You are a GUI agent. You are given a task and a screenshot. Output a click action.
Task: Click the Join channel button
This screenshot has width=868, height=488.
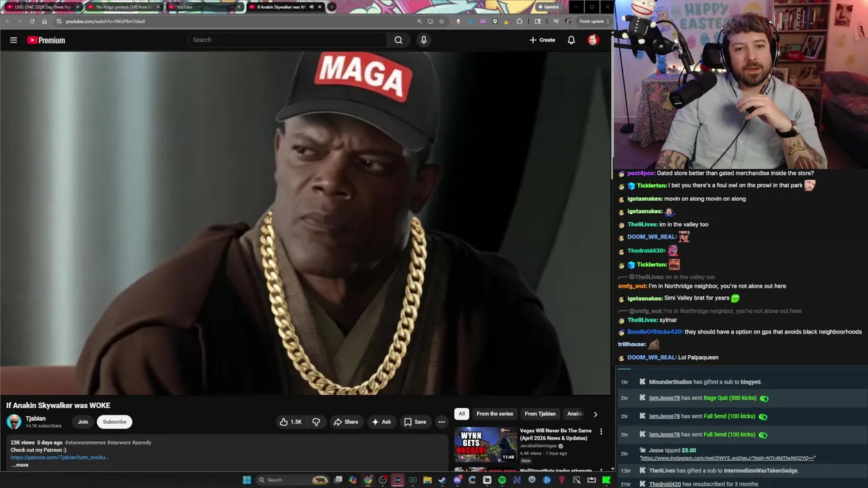coord(83,422)
